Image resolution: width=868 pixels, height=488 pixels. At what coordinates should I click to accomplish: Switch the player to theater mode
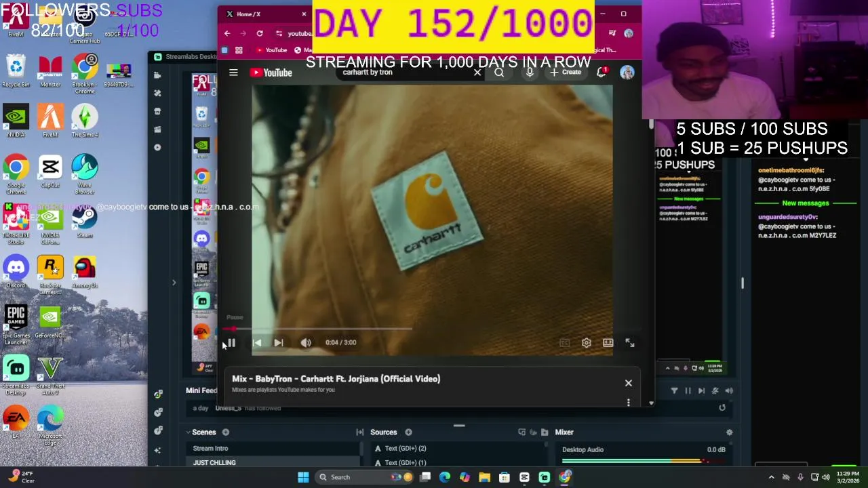click(608, 343)
